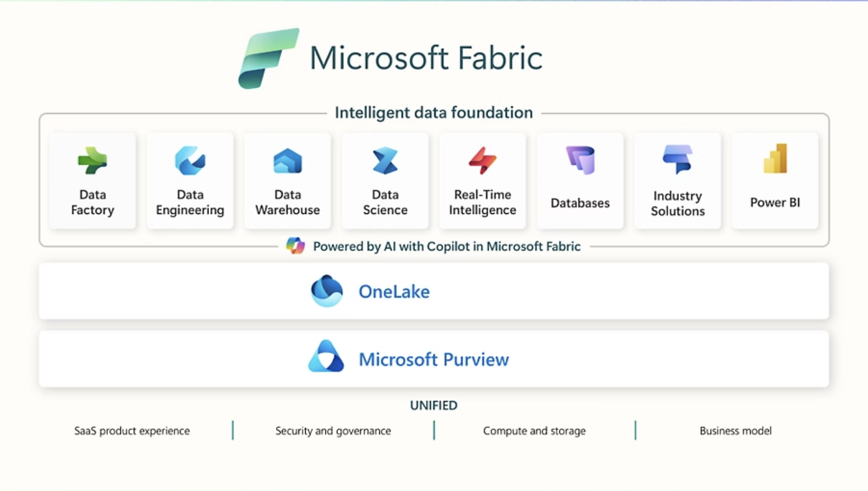This screenshot has width=868, height=491.
Task: Click the Microsoft Purview triangle icon
Action: point(326,357)
